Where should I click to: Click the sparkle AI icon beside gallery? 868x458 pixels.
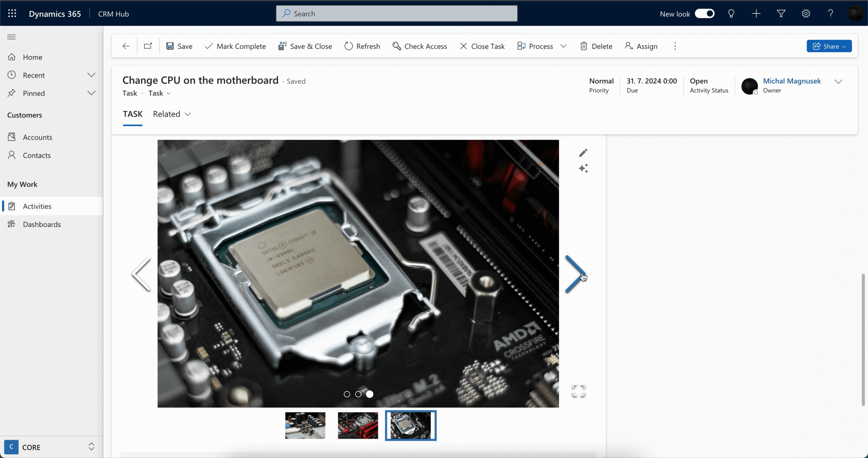click(x=583, y=168)
